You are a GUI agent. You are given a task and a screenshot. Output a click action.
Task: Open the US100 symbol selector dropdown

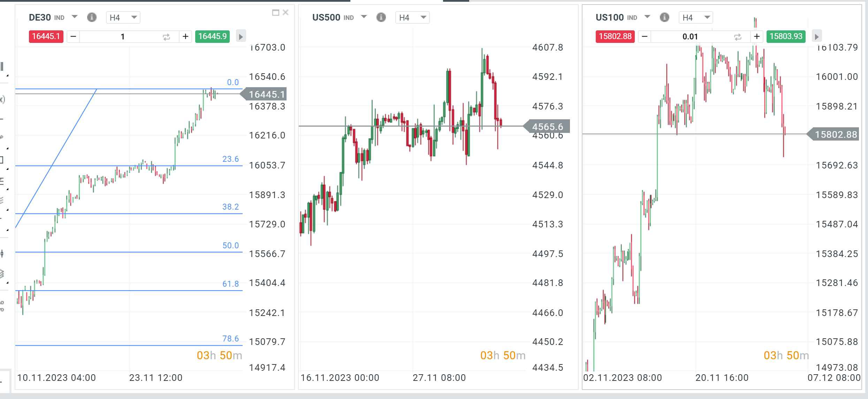647,17
